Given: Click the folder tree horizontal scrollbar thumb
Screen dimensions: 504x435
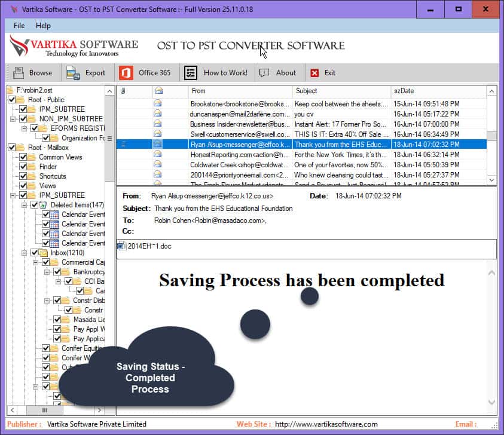Looking at the screenshot, I should (45, 411).
